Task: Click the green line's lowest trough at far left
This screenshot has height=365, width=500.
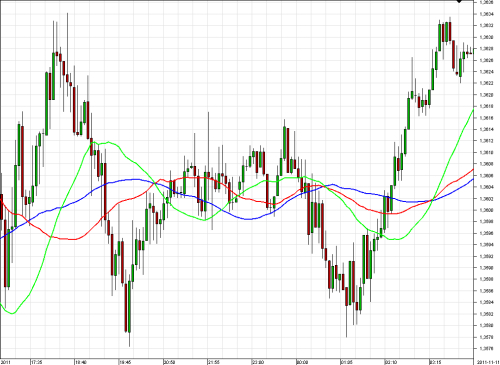Action: [12, 313]
